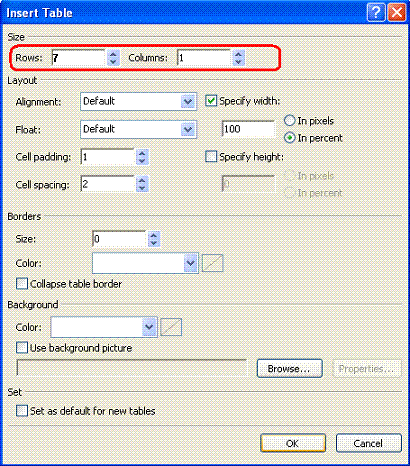Select the In pixels width radio button

289,121
